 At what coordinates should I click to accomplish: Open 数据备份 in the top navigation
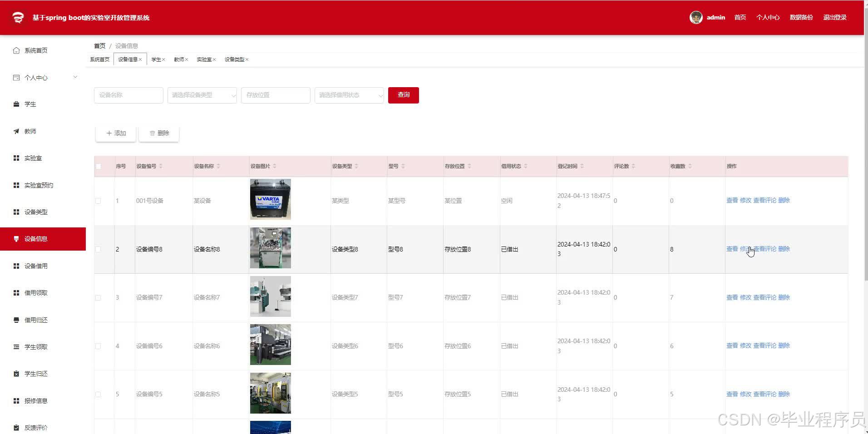801,17
